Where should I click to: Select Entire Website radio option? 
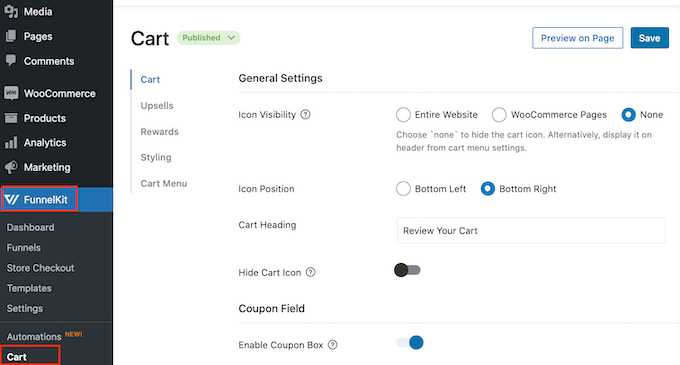(403, 114)
